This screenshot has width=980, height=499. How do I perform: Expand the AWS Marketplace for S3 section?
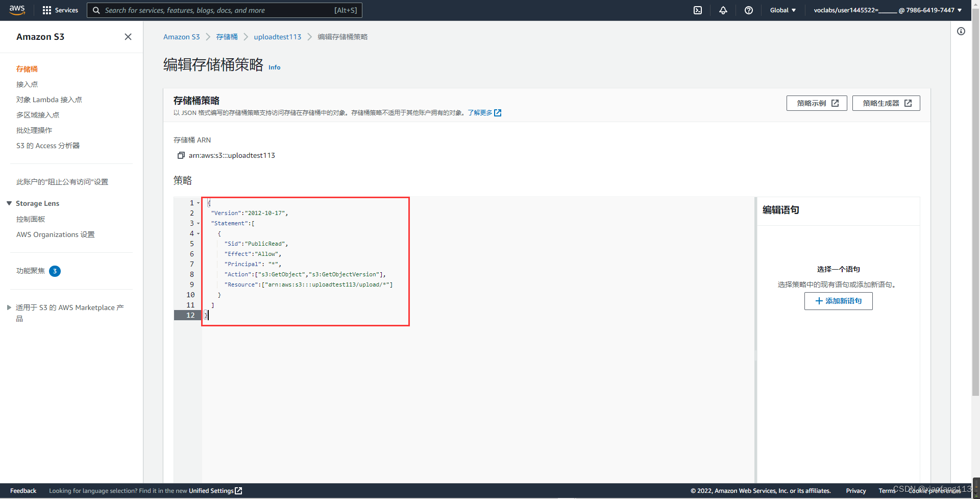(x=9, y=307)
